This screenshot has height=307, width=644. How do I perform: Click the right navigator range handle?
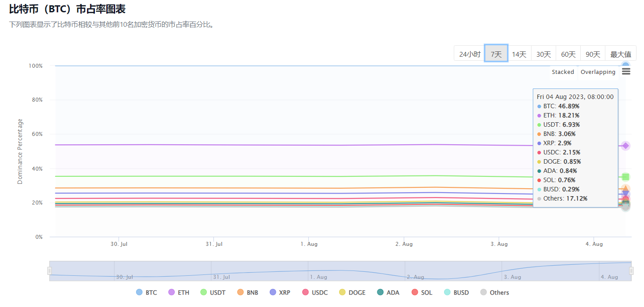(x=631, y=271)
